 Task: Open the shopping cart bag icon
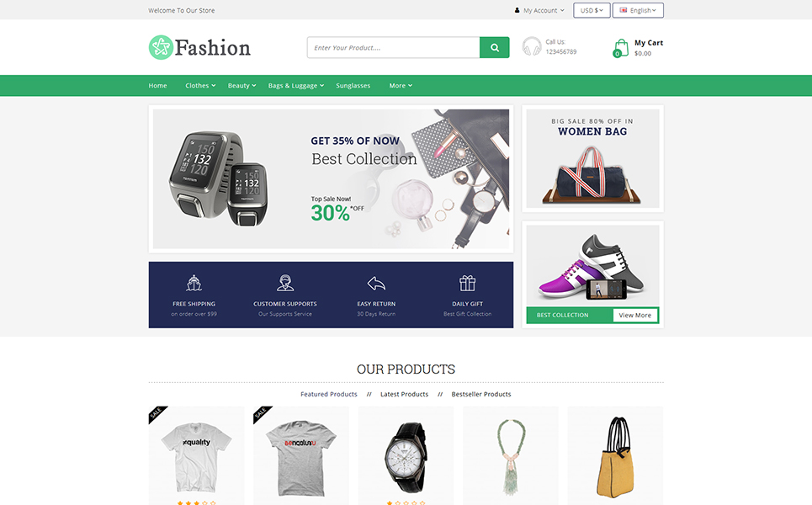(620, 48)
